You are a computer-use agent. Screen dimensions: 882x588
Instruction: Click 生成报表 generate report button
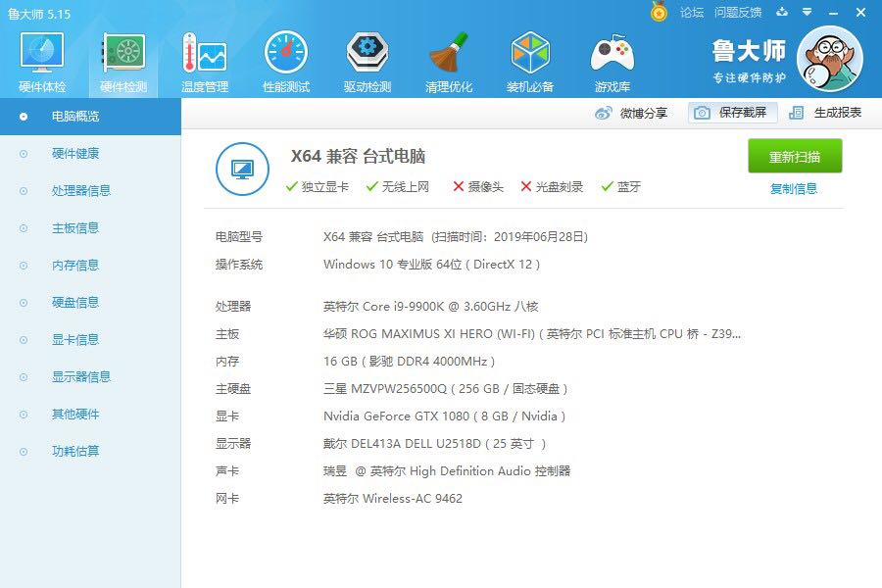tap(825, 113)
